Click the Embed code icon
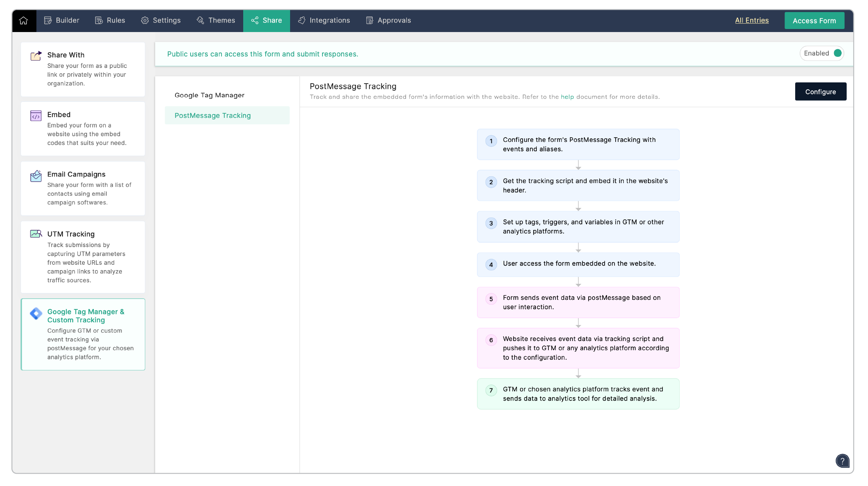This screenshot has height=486, width=868. (36, 115)
